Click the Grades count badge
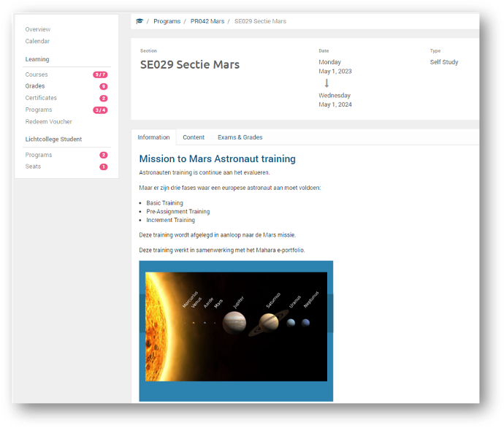 [103, 86]
